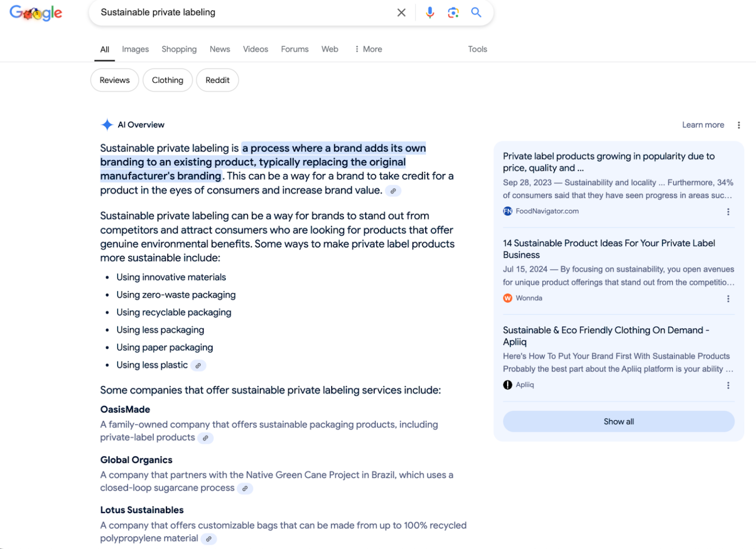This screenshot has width=756, height=549.
Task: Enable the Clothing filter
Action: (x=167, y=80)
